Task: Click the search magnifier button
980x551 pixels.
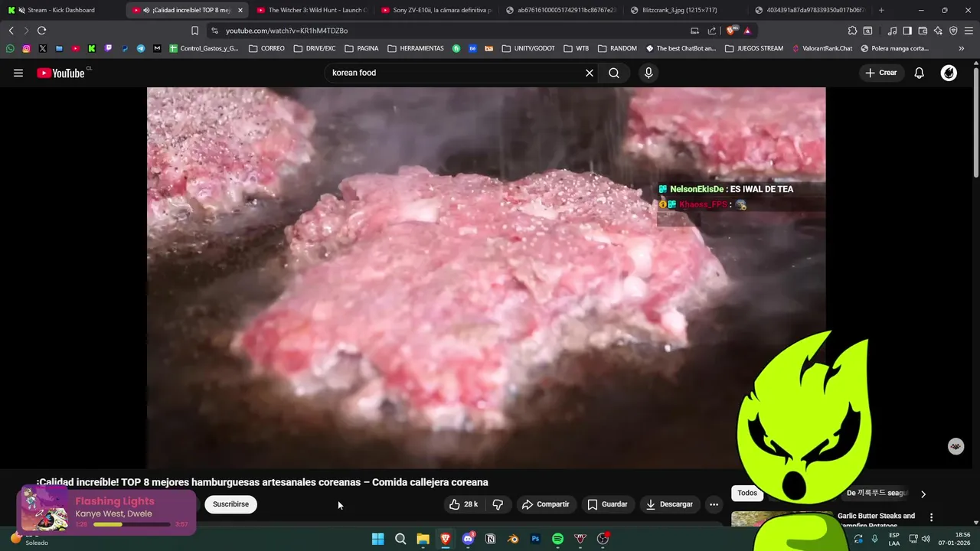Action: coord(614,73)
